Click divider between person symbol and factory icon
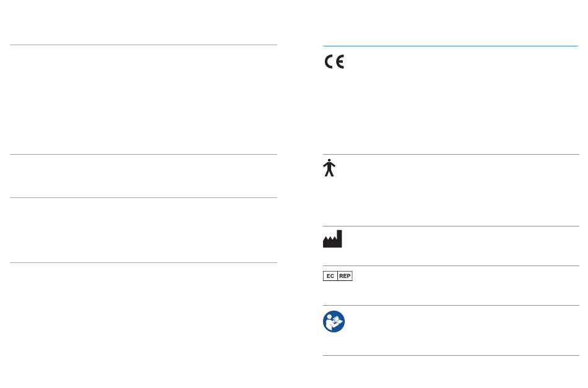The width and height of the screenshot is (588, 388). (451, 226)
